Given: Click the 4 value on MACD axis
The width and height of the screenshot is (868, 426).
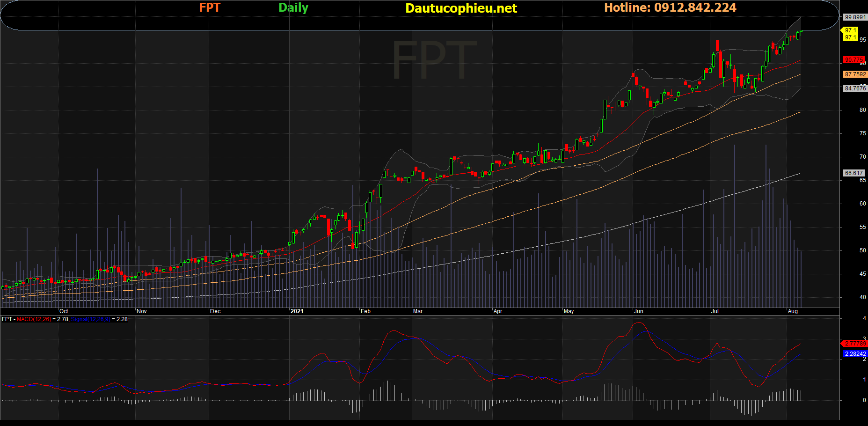Looking at the screenshot, I should pos(864,318).
